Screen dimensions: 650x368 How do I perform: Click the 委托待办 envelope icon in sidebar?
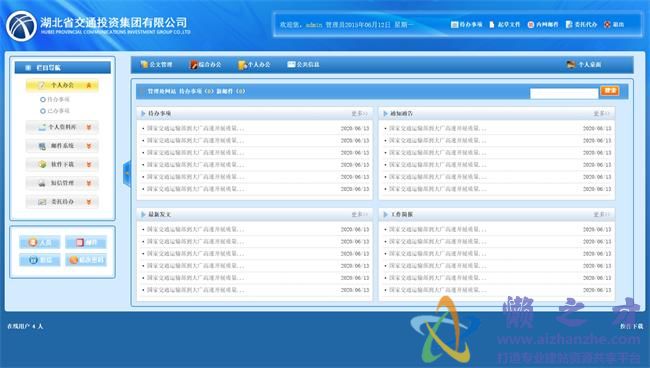[42, 202]
